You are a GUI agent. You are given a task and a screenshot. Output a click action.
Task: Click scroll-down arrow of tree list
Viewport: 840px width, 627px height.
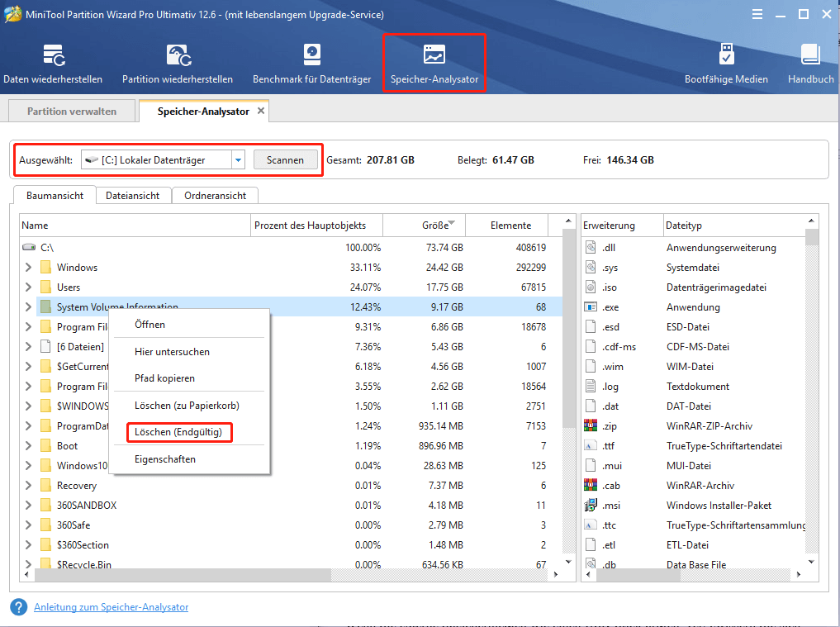click(x=568, y=562)
